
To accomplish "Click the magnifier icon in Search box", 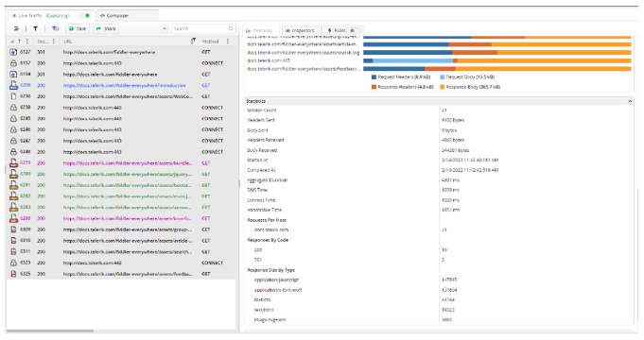I will coord(231,28).
